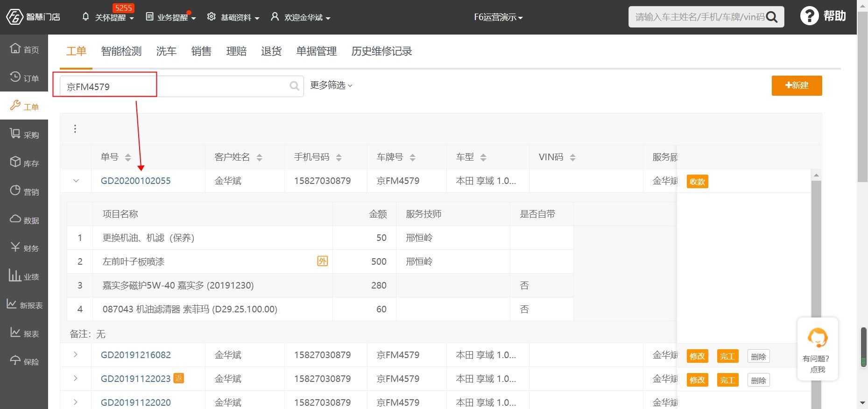Switch to 智能检测 tab

[121, 51]
